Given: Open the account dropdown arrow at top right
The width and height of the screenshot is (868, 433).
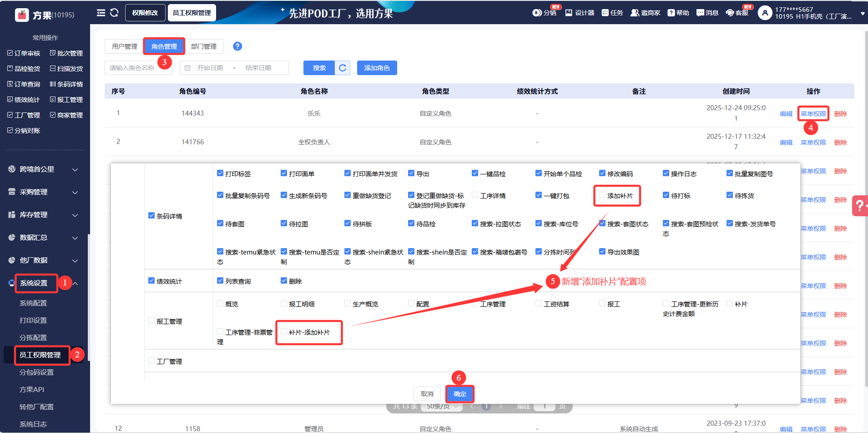Looking at the screenshot, I should tap(862, 14).
